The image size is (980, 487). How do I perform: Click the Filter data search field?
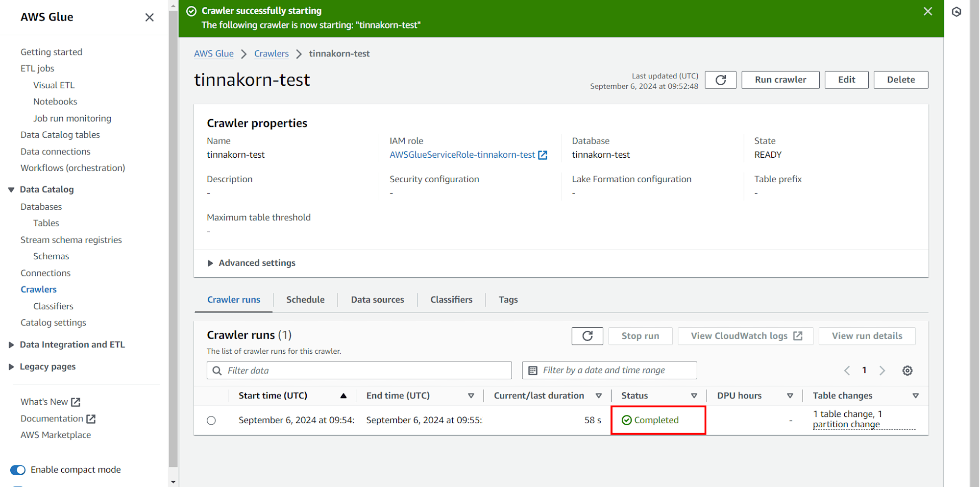pyautogui.click(x=359, y=371)
